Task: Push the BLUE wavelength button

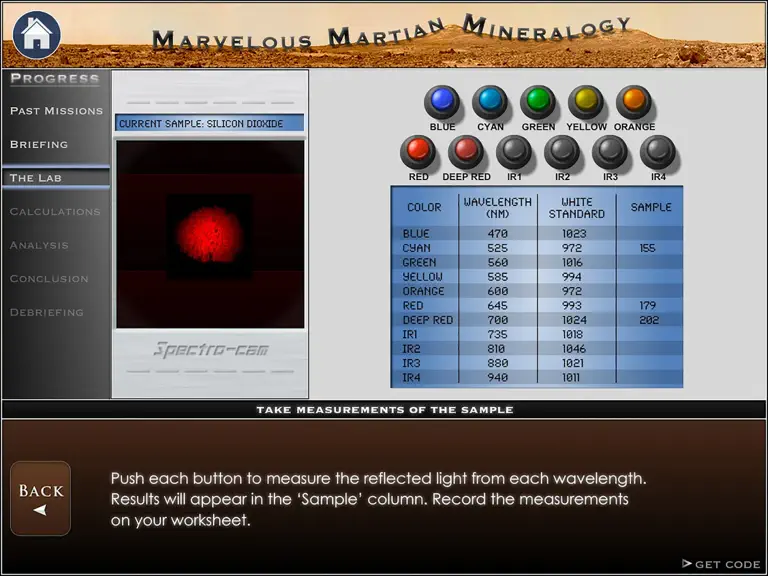Action: (442, 101)
